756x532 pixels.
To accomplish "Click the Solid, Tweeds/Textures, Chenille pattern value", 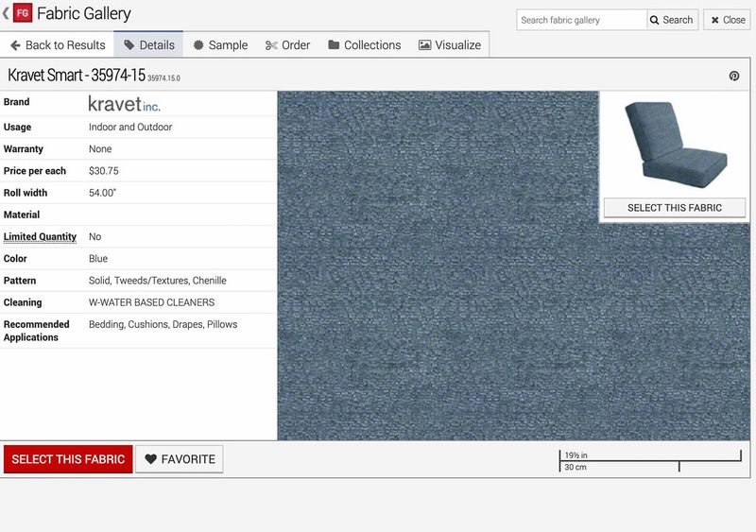I will 157,281.
